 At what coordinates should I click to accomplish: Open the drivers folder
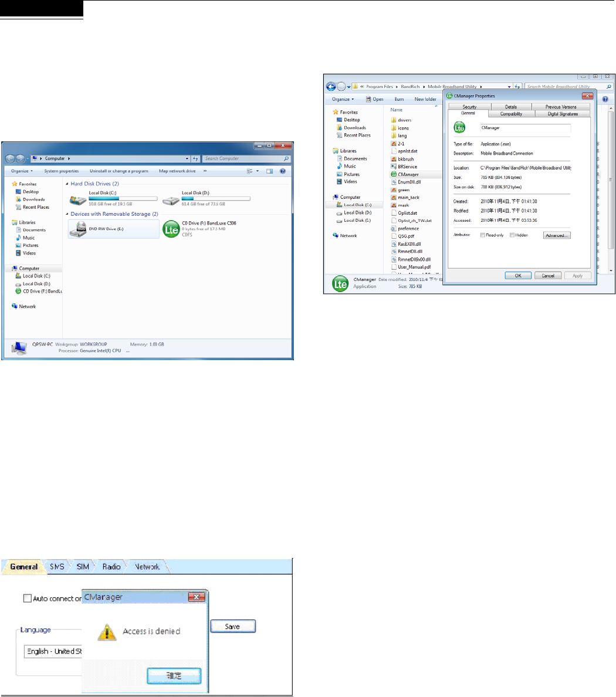401,120
